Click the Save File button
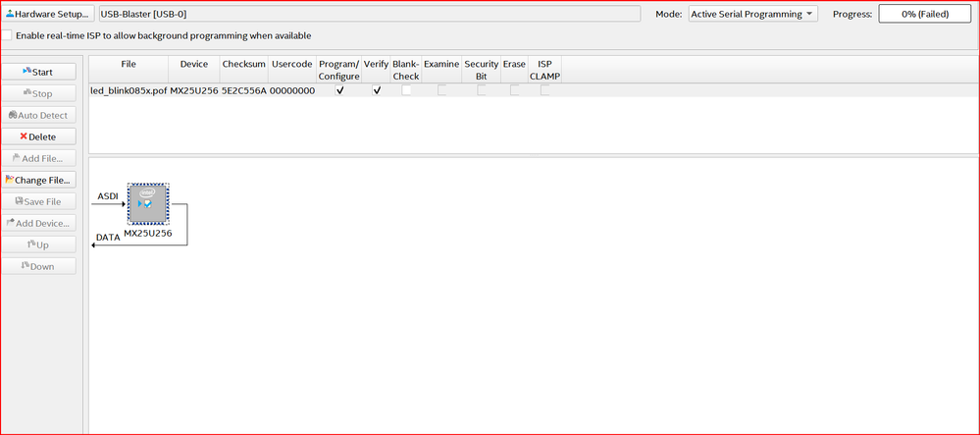Screen dimensions: 980x435 tap(39, 201)
